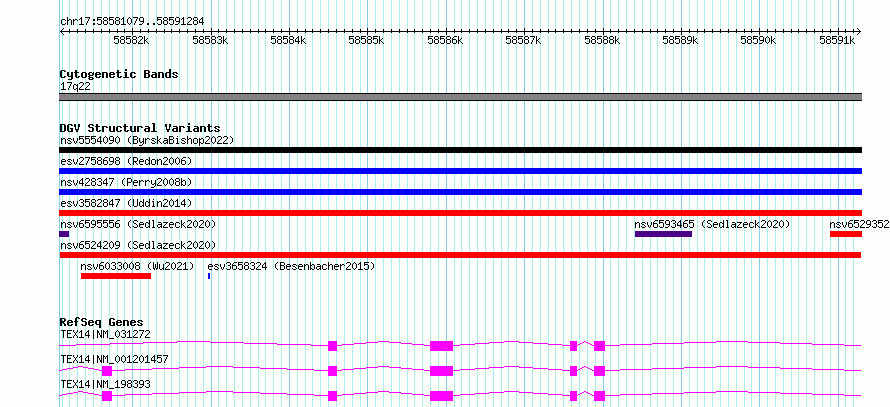The width and height of the screenshot is (890, 407).
Task: Click the purple nsv6593465 variant bar
Action: 663,234
